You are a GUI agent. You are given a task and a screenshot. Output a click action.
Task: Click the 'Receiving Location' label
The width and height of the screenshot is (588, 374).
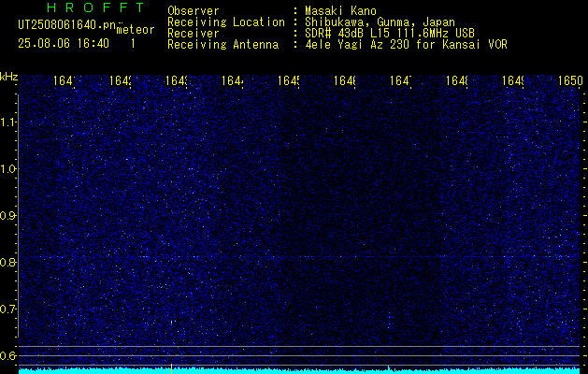226,22
